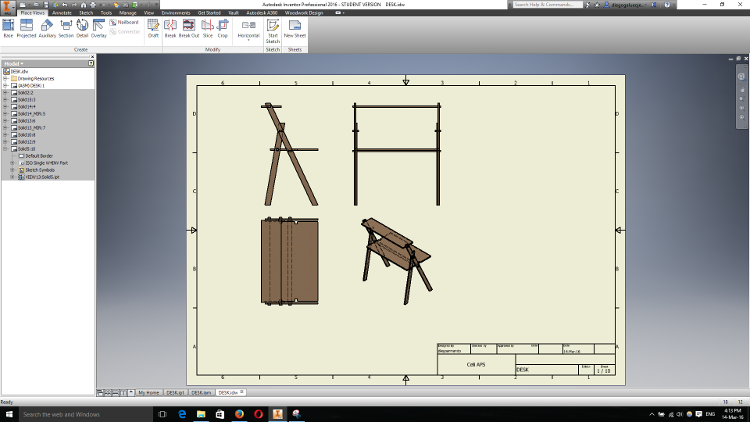Select the Solid11:9 sheet in browser
This screenshot has height=422, width=750.
pyautogui.click(x=26, y=142)
